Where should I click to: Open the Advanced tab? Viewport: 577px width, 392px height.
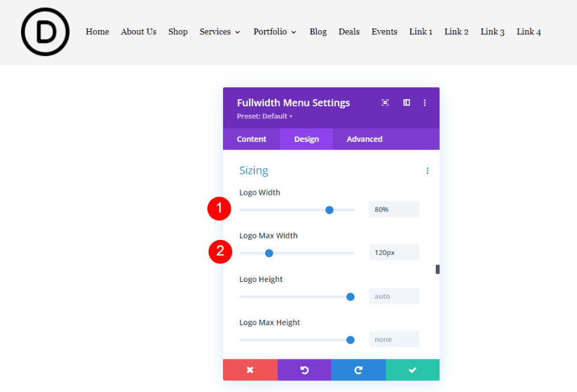click(x=364, y=139)
